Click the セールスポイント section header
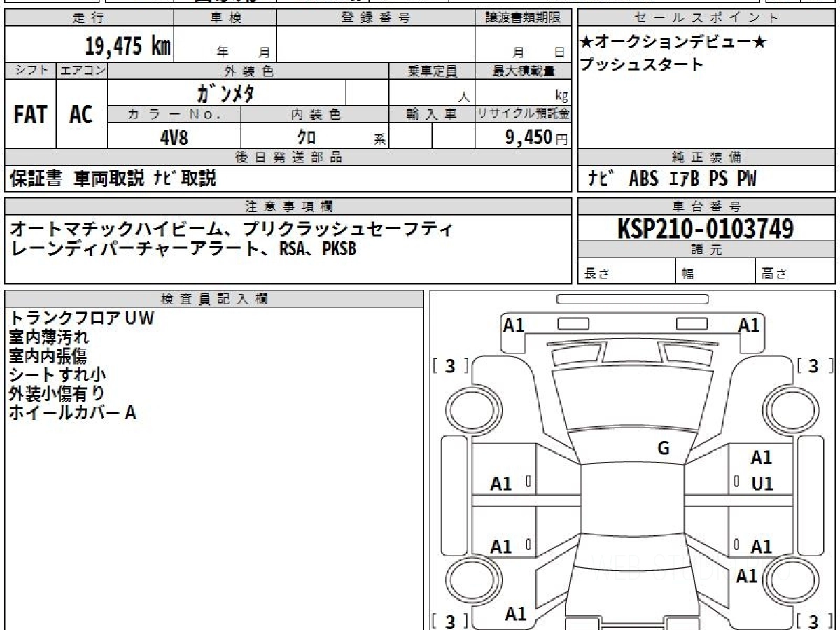 pos(706,18)
